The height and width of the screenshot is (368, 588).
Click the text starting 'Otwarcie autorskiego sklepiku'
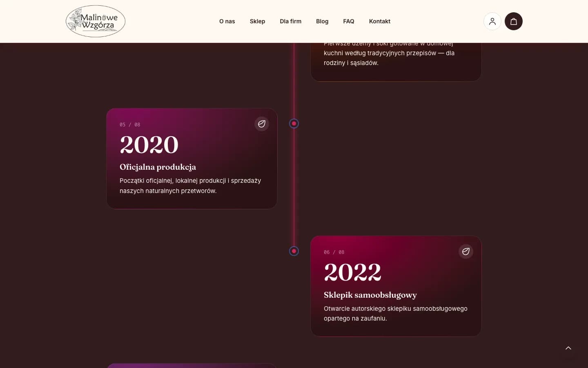click(396, 313)
